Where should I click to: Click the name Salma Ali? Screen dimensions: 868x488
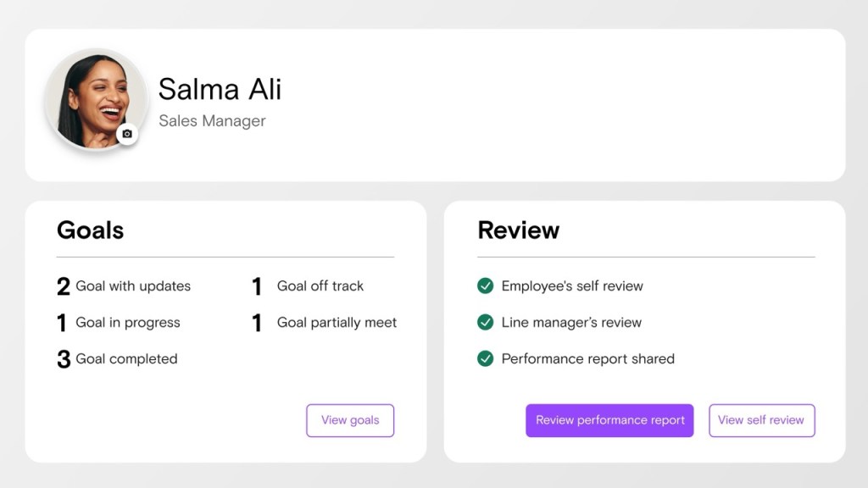point(220,89)
